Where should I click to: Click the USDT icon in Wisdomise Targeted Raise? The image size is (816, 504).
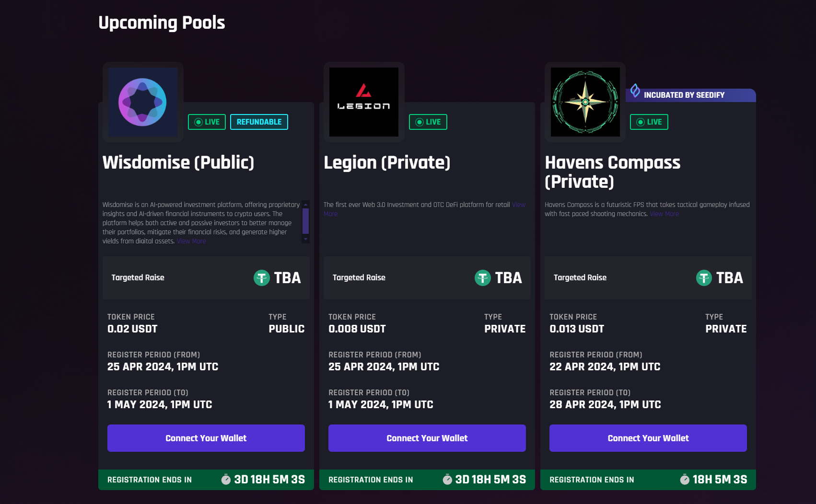click(262, 278)
